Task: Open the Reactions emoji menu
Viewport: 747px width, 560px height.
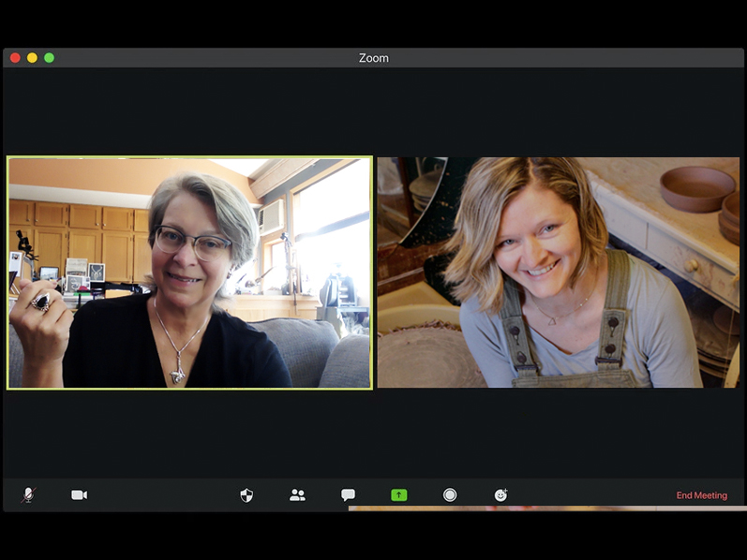Action: coord(500,495)
